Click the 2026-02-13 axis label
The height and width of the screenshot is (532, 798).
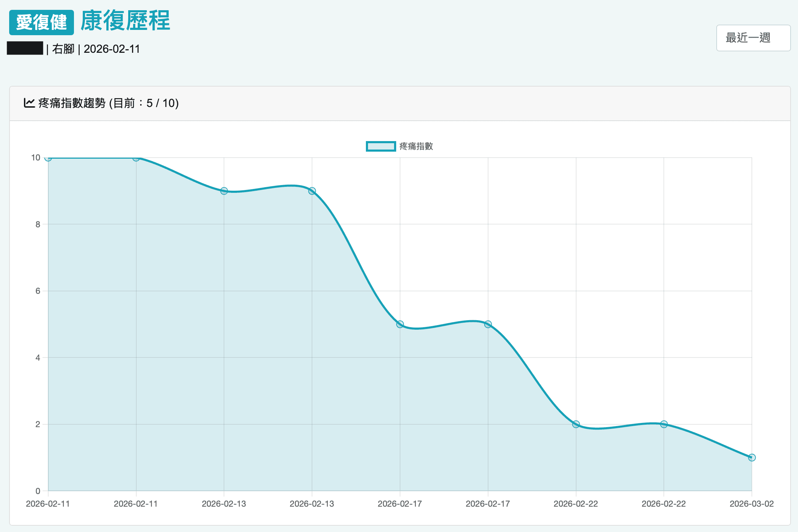pos(224,504)
